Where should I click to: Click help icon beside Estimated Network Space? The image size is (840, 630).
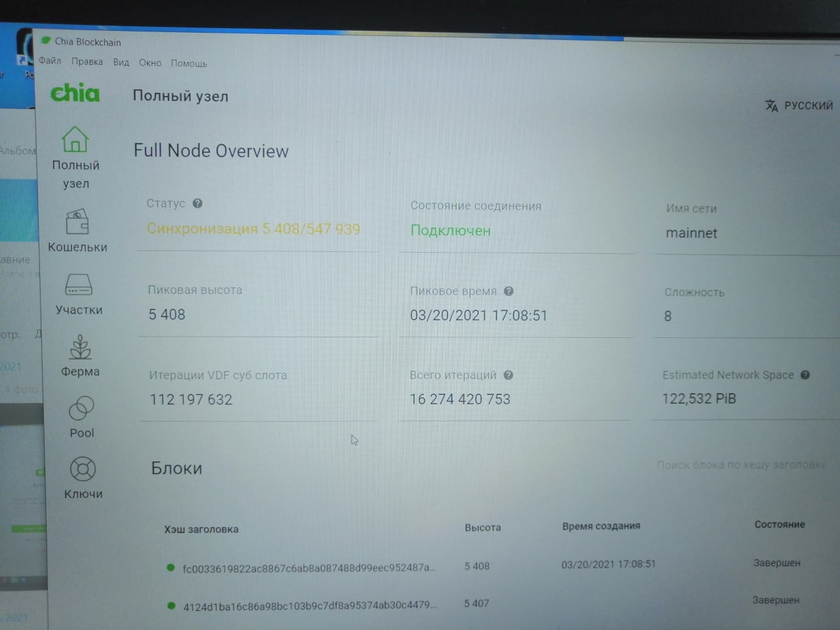(805, 375)
